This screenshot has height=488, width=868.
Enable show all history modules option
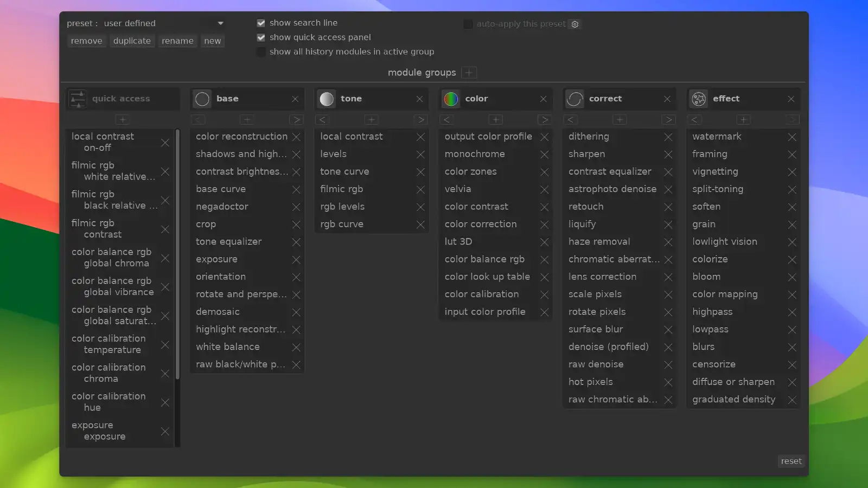(x=261, y=52)
